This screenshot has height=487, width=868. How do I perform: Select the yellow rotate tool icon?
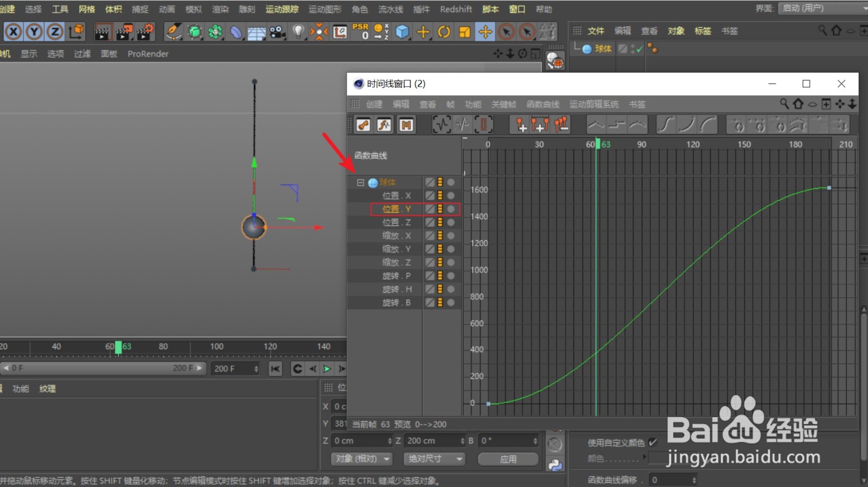(444, 32)
